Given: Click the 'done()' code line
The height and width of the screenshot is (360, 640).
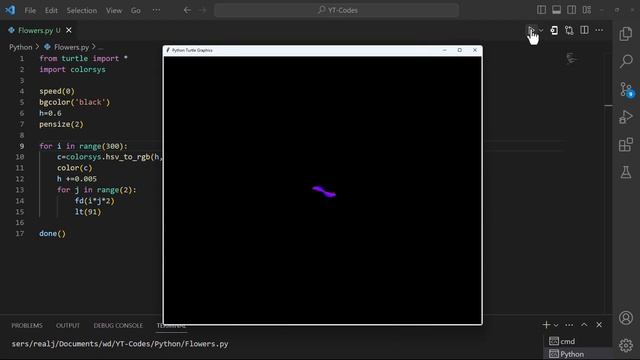Looking at the screenshot, I should (x=52, y=233).
